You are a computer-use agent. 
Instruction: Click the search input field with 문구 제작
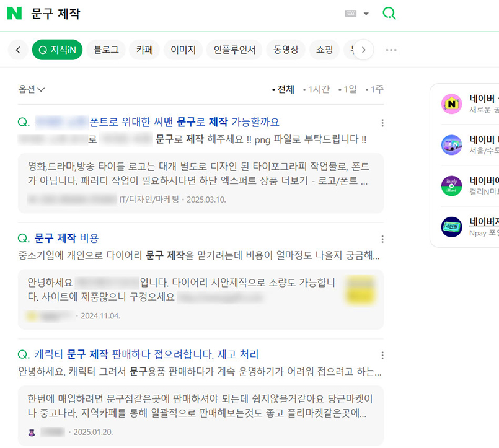(x=186, y=14)
